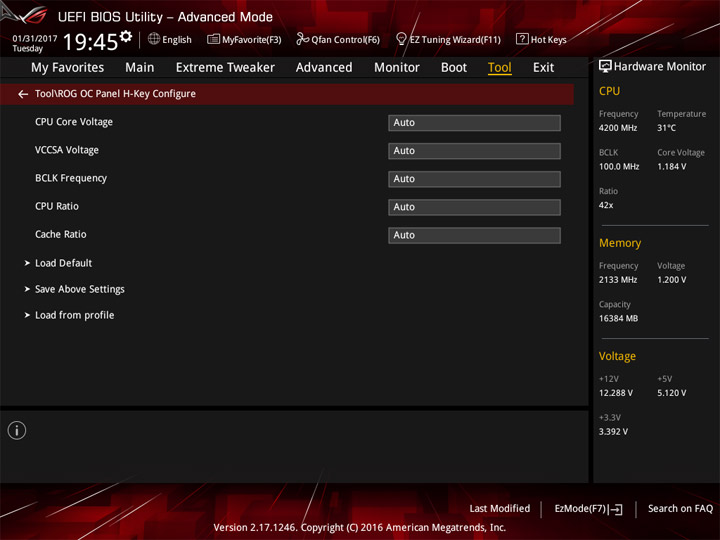The height and width of the screenshot is (540, 720).
Task: Click the Hardware Monitor display icon
Action: [605, 67]
